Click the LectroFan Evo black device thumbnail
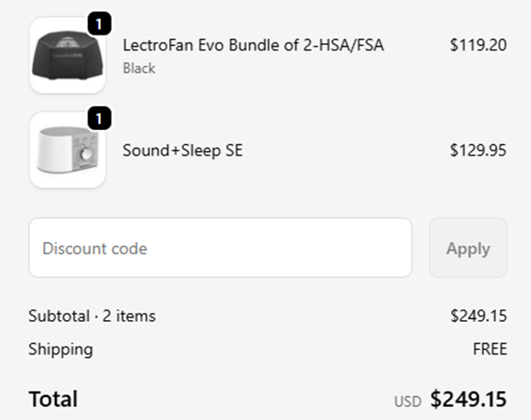Image resolution: width=531 pixels, height=420 pixels. pos(67,56)
